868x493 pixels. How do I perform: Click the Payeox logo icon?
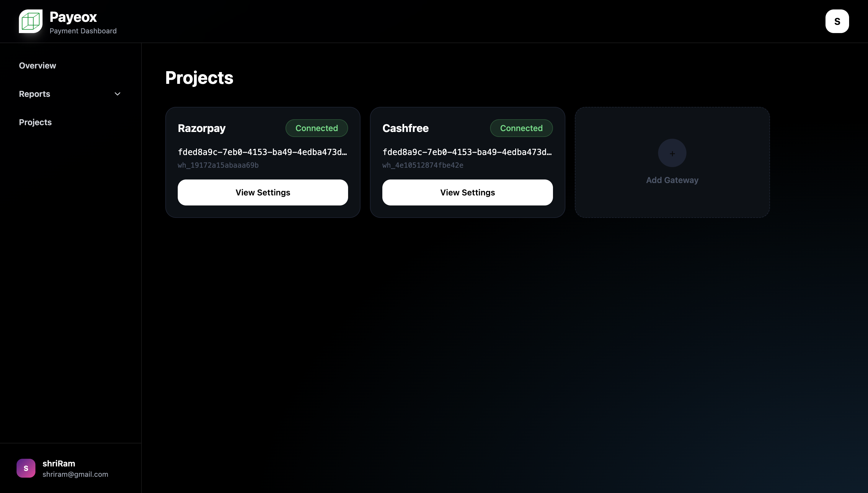click(30, 21)
